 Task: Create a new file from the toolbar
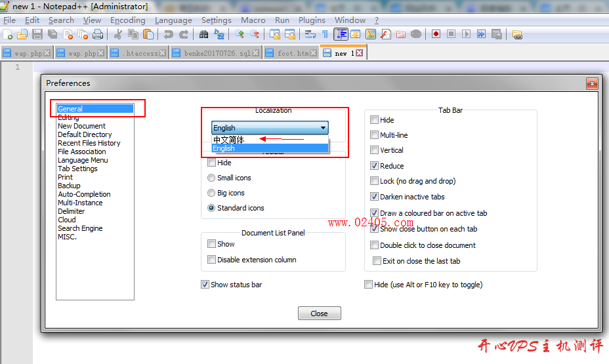pyautogui.click(x=7, y=35)
